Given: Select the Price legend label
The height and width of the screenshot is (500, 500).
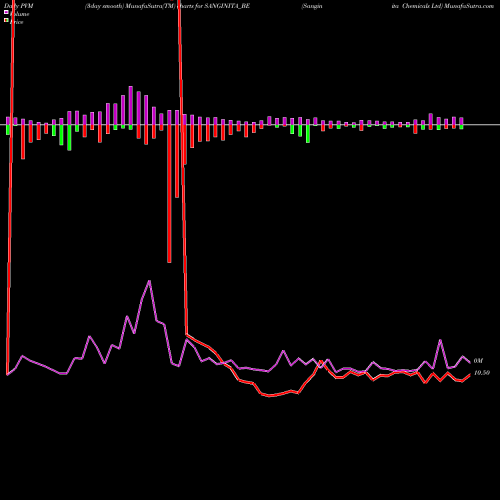Looking at the screenshot, I should pos(16,22).
